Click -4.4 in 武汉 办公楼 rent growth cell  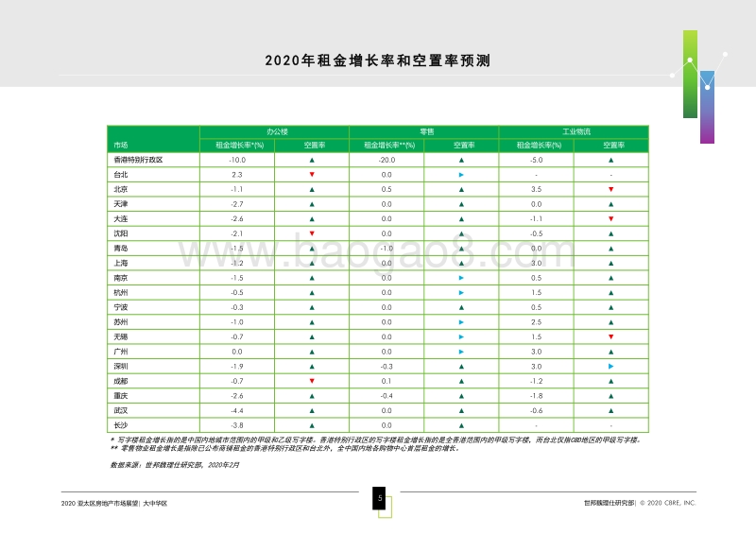237,410
